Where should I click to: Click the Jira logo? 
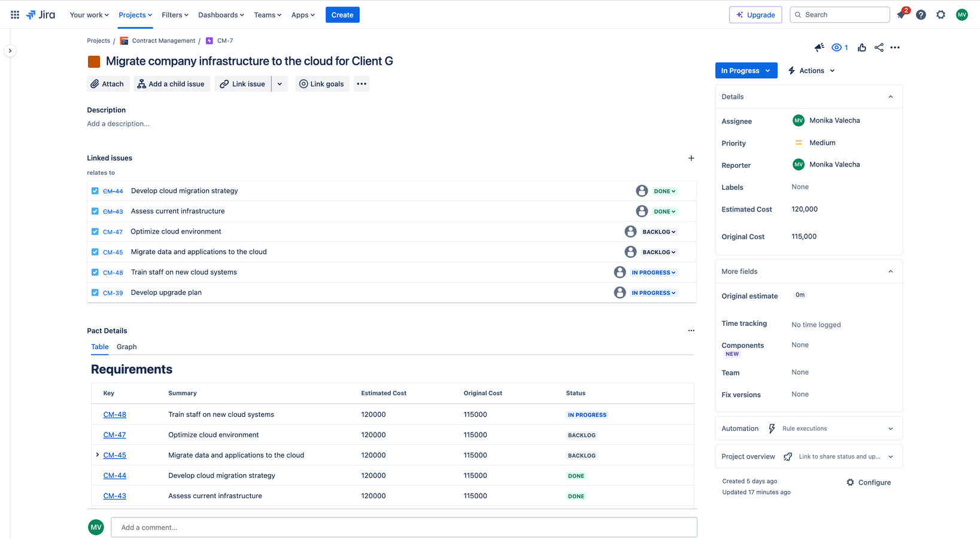coord(41,15)
